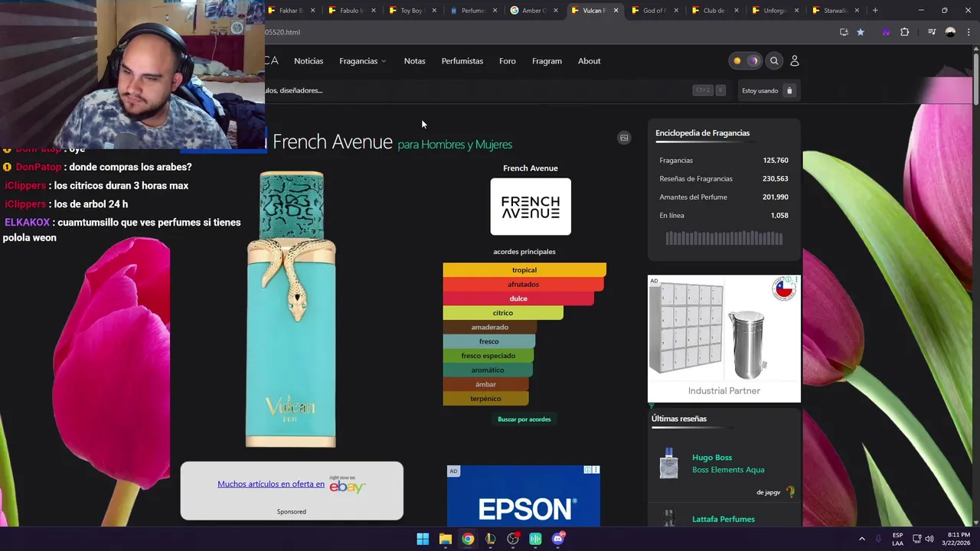Click the dulce accord bar
Viewport: 980px width, 551px height.
pos(518,298)
